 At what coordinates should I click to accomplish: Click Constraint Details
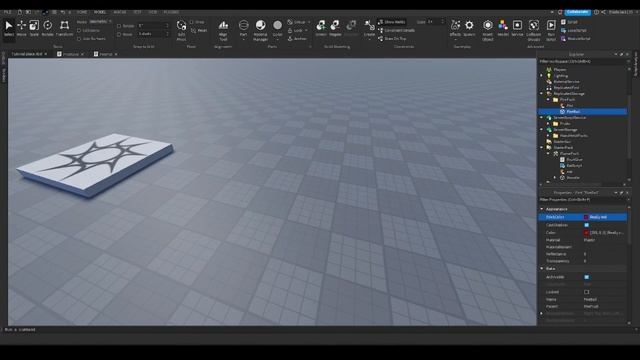pyautogui.click(x=396, y=30)
